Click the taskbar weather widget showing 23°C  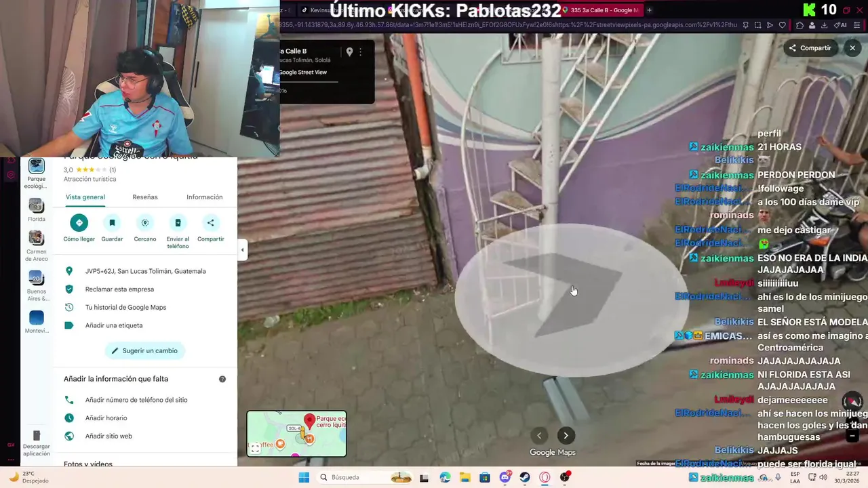[x=31, y=477]
